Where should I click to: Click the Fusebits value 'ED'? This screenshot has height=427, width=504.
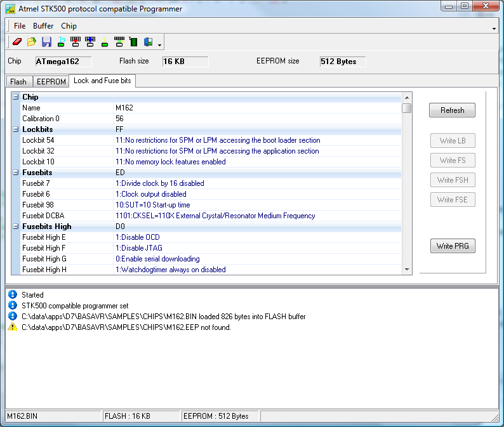120,172
